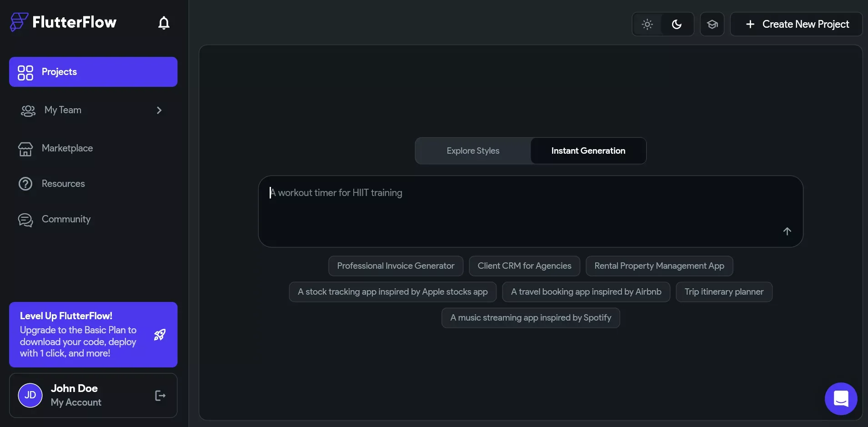Select the Airbnb travel booking suggestion

point(586,292)
